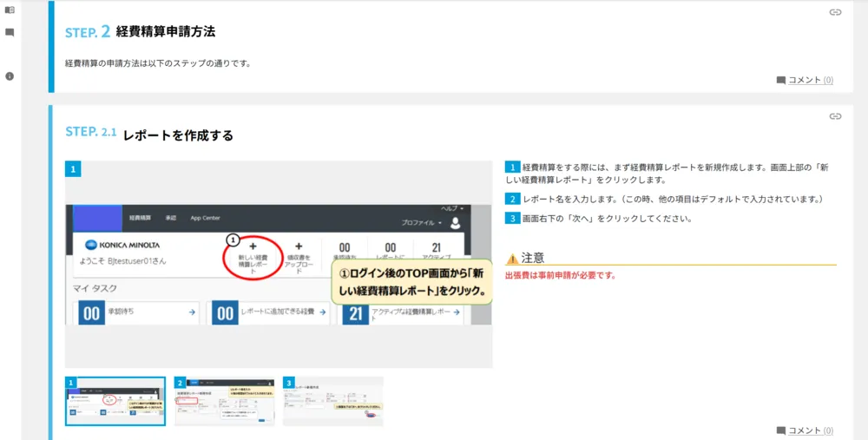
Task: Select thumbnail 1 of the report steps
Action: 115,401
